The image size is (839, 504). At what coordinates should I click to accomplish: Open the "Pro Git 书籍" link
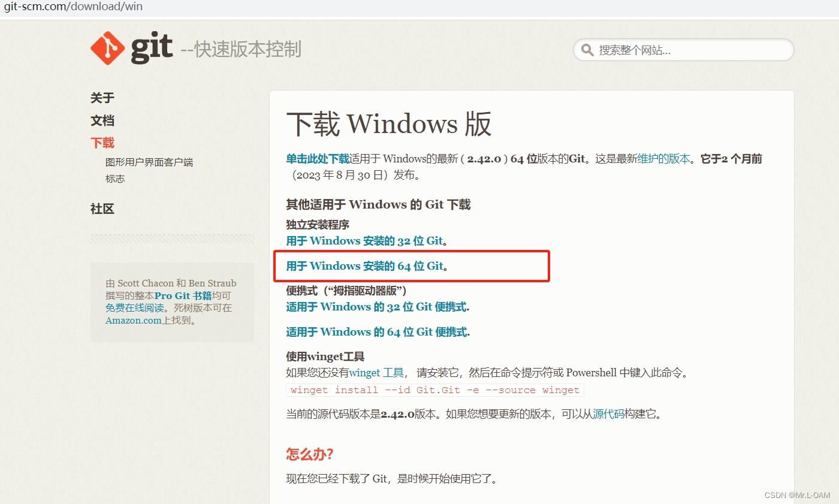pos(183,295)
